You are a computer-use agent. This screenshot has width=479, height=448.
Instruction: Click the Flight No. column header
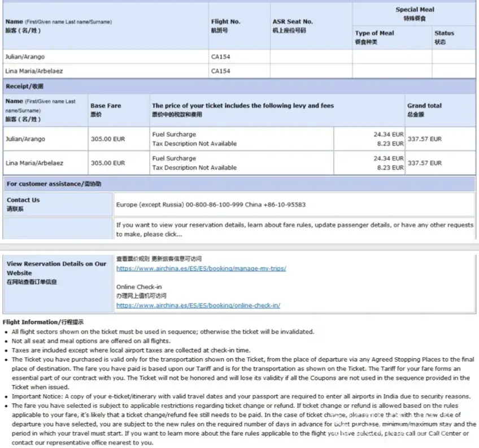(225, 21)
